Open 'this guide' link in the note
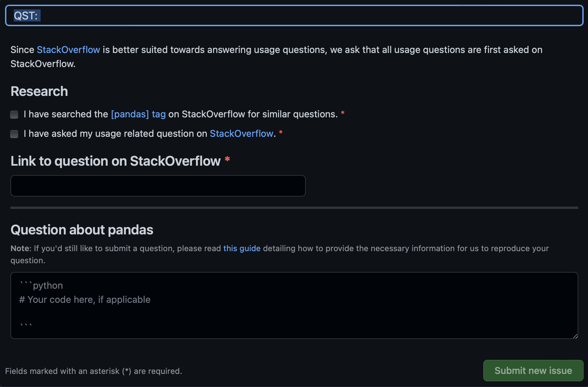 pyautogui.click(x=242, y=248)
